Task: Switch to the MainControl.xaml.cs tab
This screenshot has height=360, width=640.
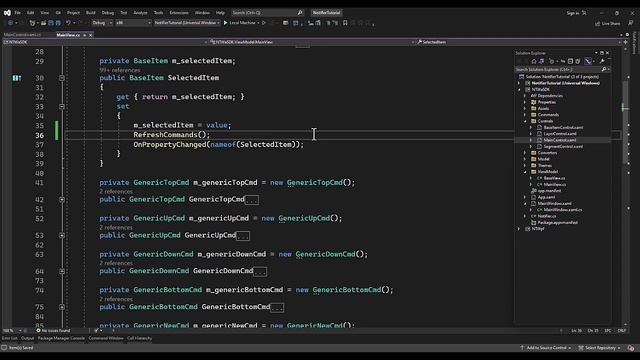Action: [x=22, y=35]
